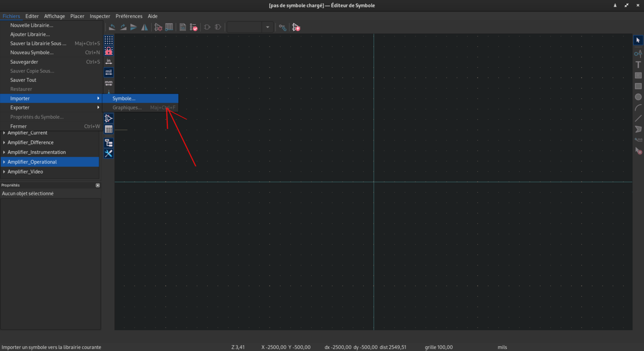Screen dimensions: 644x351
Task: Rotate counterclockwise toolbar icon
Action: tap(112, 27)
